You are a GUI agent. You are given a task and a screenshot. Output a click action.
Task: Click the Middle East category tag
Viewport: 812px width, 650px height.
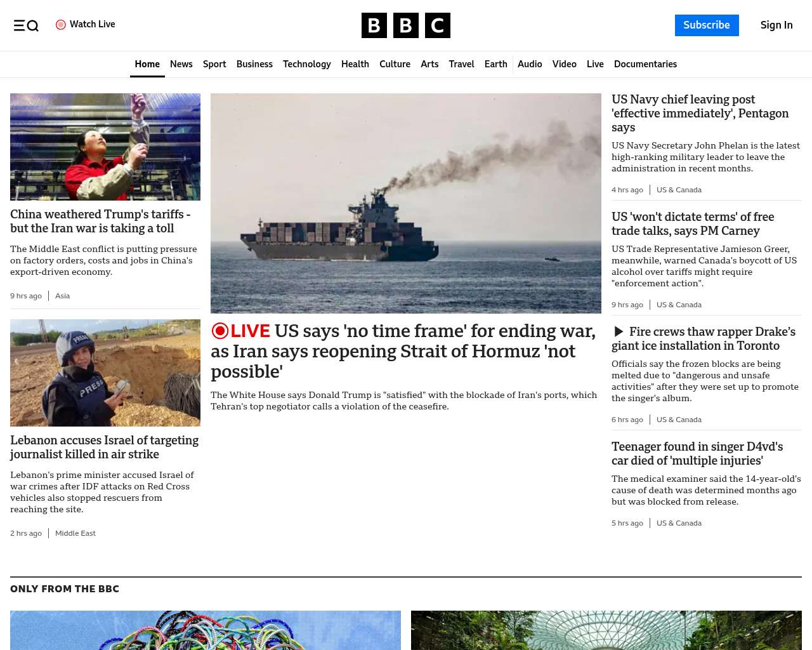pyautogui.click(x=75, y=533)
